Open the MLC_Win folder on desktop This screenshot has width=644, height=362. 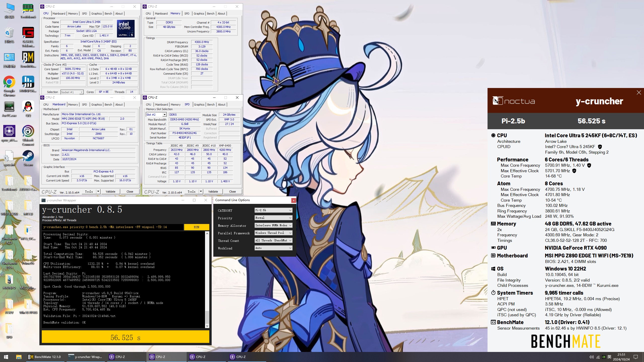coord(28,281)
